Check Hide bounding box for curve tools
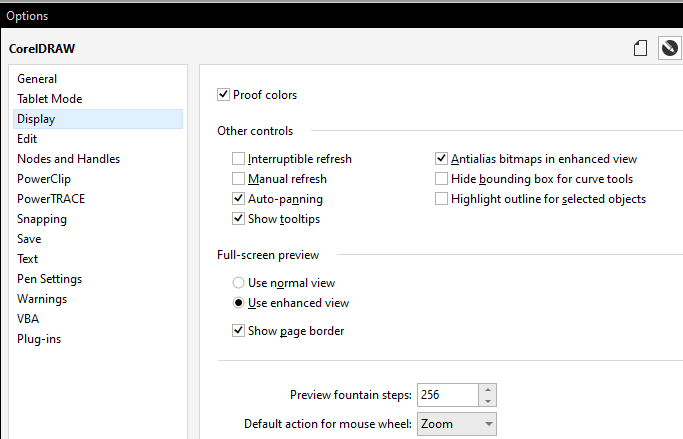This screenshot has width=683, height=439. coord(441,179)
